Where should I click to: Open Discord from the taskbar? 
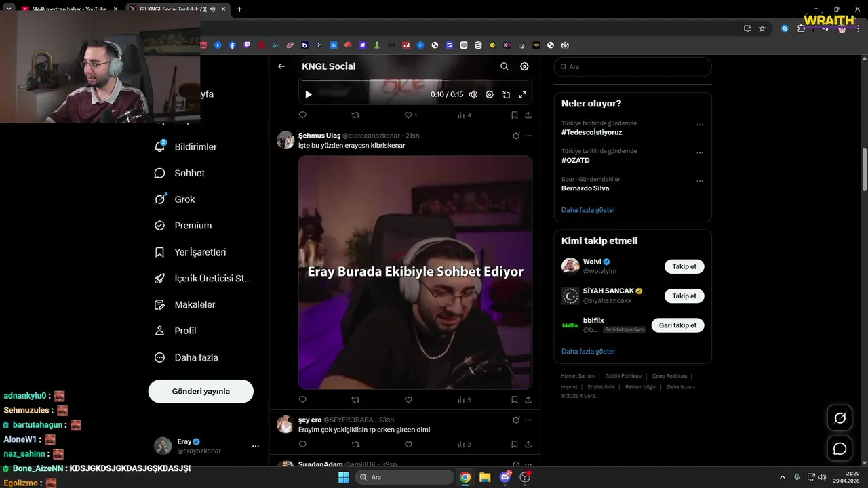[x=505, y=477]
